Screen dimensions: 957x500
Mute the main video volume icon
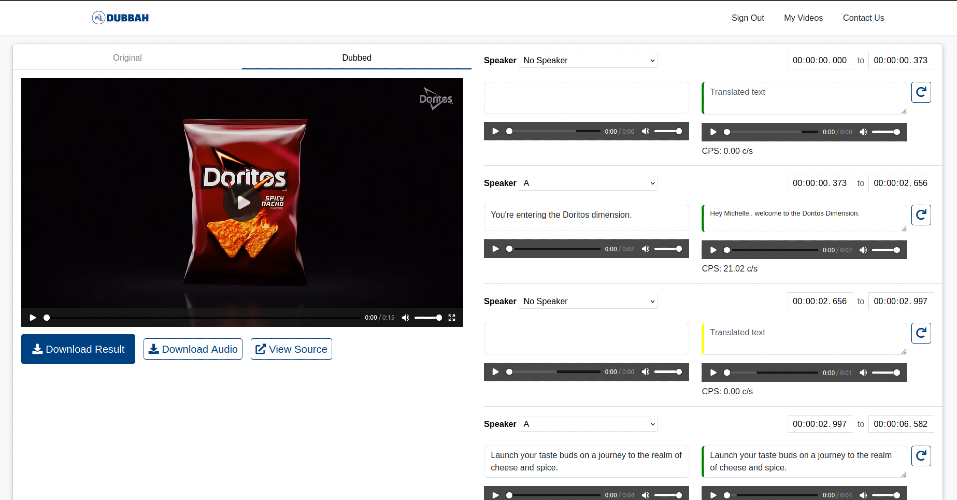[x=405, y=317]
